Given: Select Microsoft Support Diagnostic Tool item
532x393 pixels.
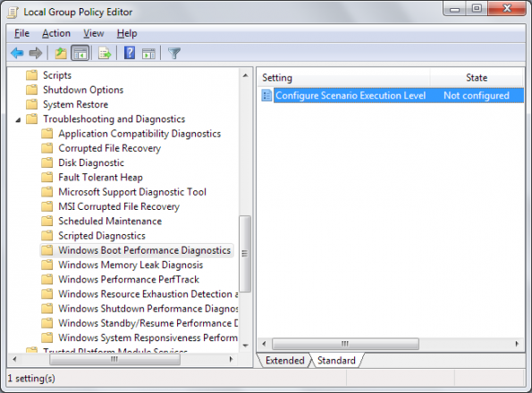Looking at the screenshot, I should (132, 192).
